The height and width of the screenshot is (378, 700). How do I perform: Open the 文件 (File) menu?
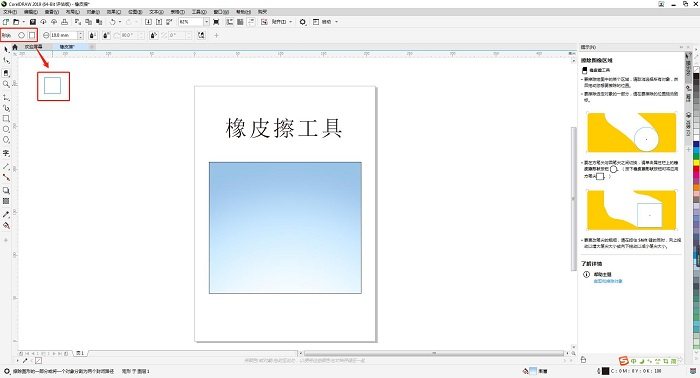10,12
